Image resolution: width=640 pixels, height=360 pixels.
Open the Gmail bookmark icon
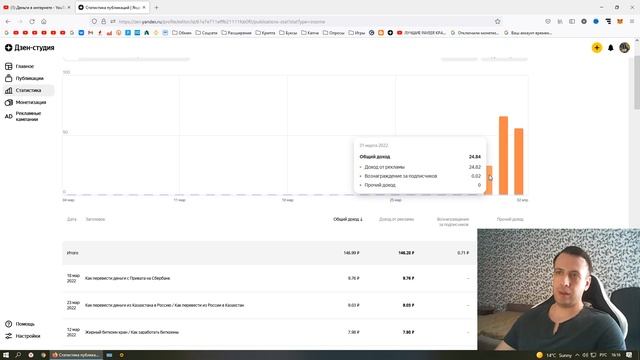tap(91, 33)
